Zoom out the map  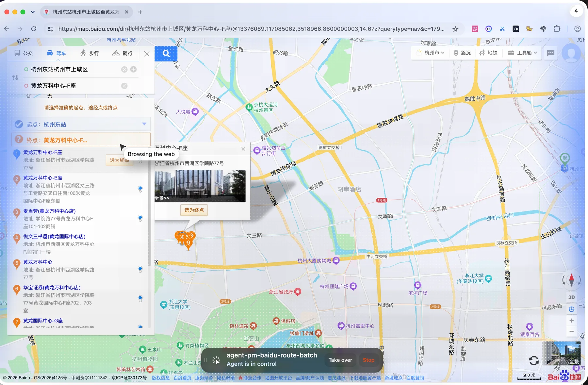tap(571, 331)
